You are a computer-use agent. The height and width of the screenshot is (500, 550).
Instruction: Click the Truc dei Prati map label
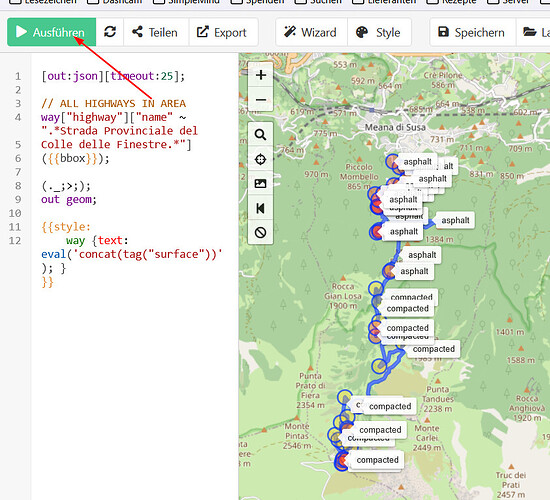511,485
